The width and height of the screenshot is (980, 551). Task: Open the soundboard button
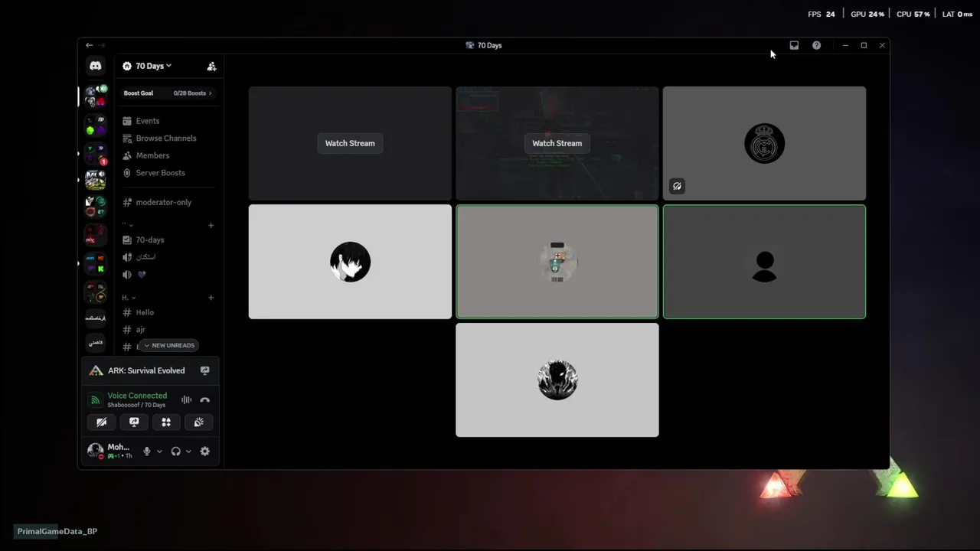(x=198, y=422)
